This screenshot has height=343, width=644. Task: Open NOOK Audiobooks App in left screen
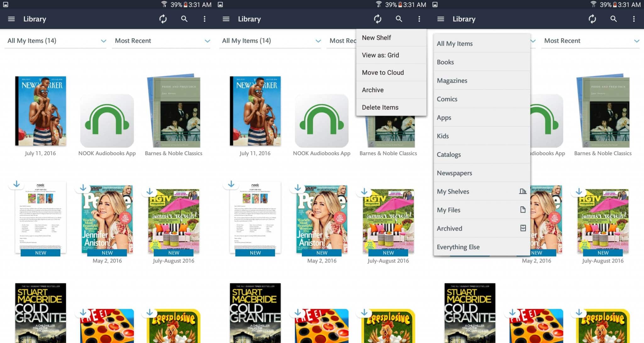coord(107,121)
